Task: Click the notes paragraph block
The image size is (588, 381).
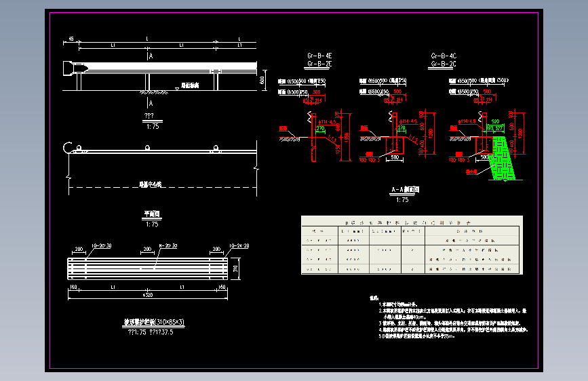Action: tap(449, 318)
